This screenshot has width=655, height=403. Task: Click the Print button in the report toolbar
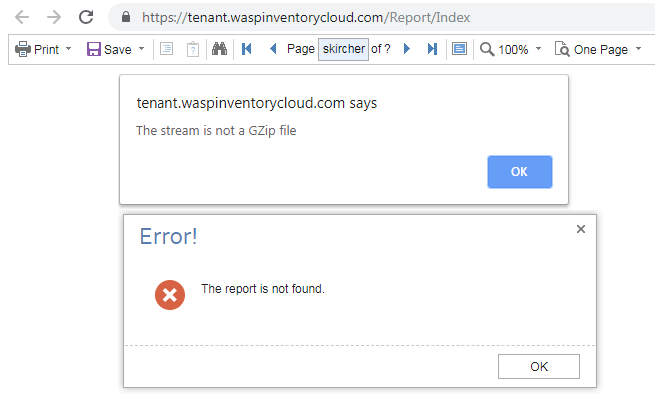coord(37,49)
